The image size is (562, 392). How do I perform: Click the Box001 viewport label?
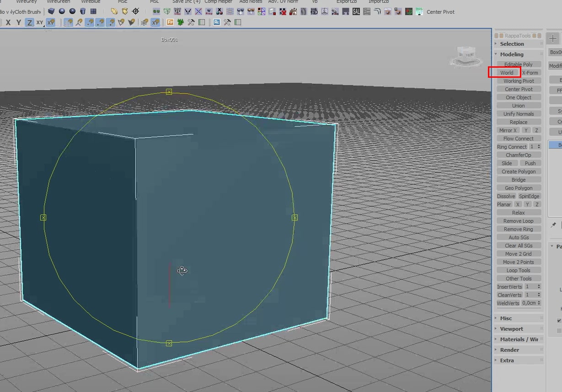[x=169, y=40]
